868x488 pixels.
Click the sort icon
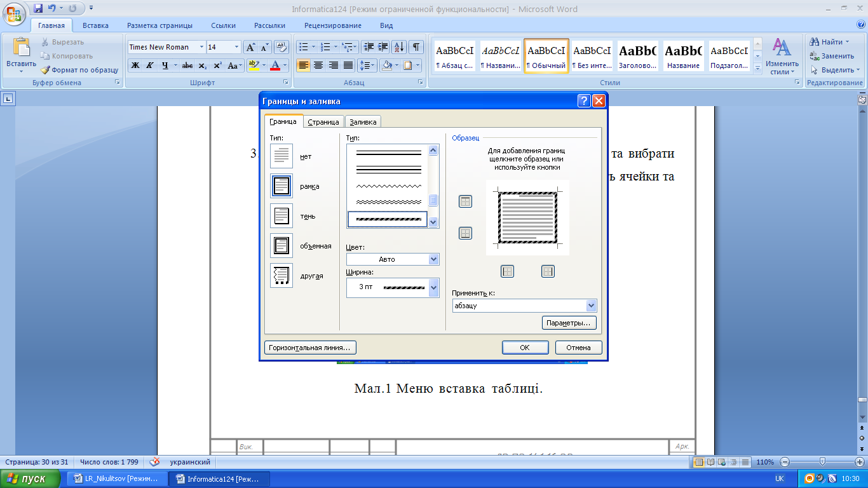pyautogui.click(x=399, y=47)
